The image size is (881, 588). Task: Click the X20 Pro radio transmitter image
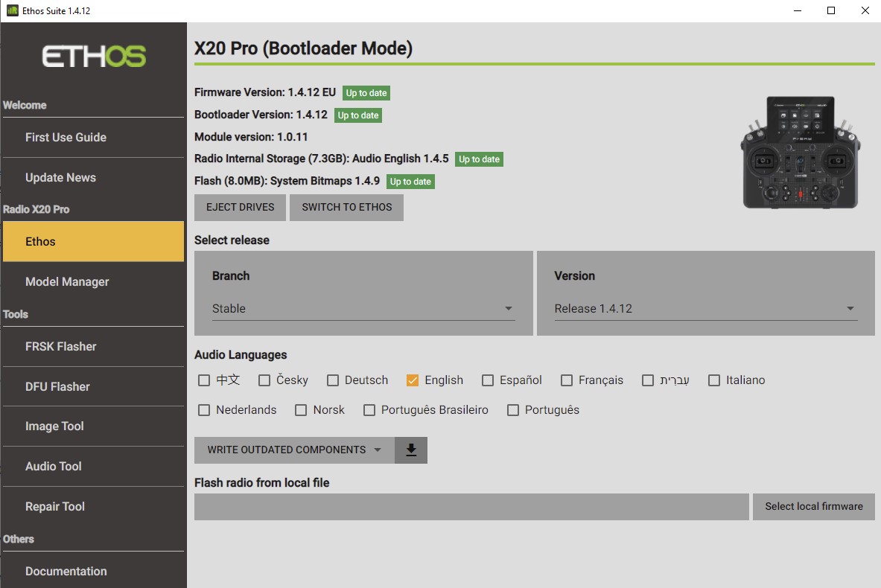coord(800,153)
